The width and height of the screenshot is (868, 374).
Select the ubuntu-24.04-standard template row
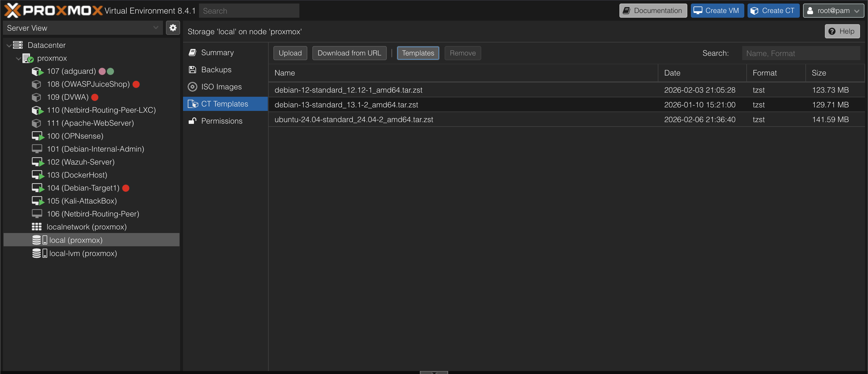[x=353, y=119]
